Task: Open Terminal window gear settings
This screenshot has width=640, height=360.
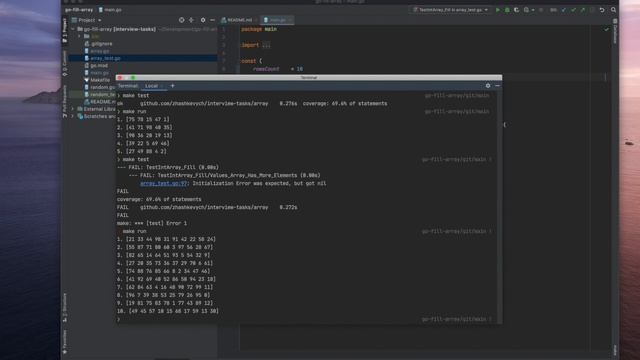Action: tap(488, 86)
